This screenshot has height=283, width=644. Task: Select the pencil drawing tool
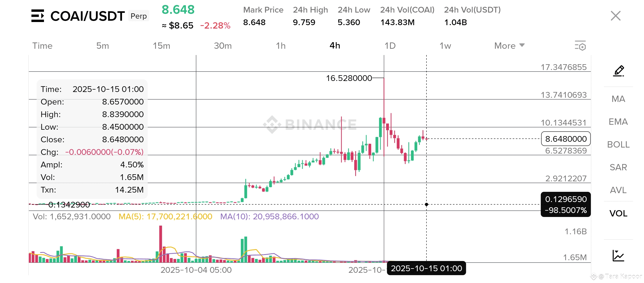(619, 71)
